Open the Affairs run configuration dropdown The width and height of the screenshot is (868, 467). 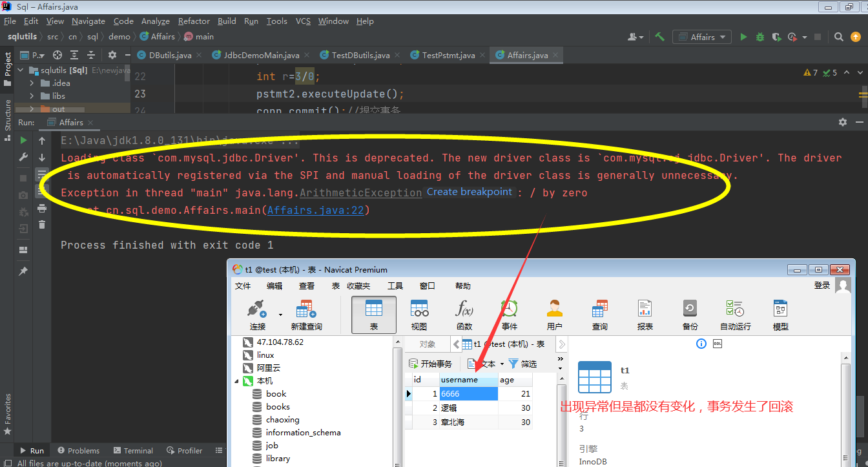pos(702,37)
